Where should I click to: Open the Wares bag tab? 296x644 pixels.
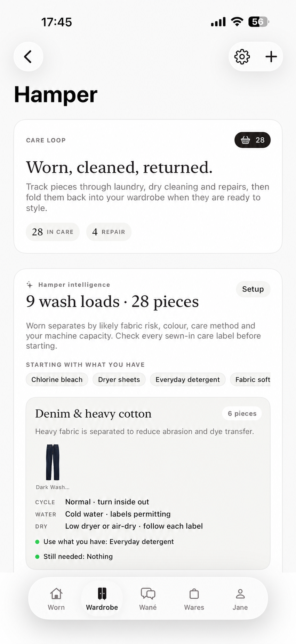click(x=194, y=599)
